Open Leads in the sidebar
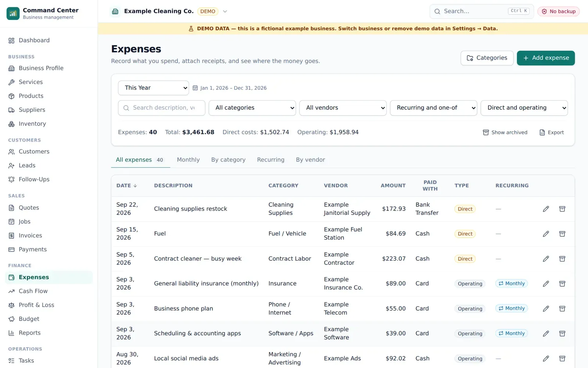Image resolution: width=588 pixels, height=368 pixels. point(49,166)
